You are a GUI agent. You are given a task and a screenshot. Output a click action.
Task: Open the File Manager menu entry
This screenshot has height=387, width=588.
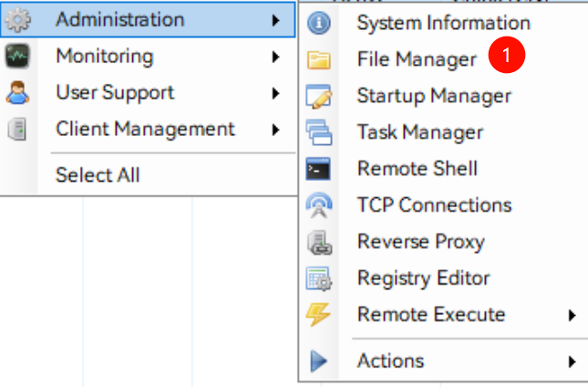coord(417,59)
